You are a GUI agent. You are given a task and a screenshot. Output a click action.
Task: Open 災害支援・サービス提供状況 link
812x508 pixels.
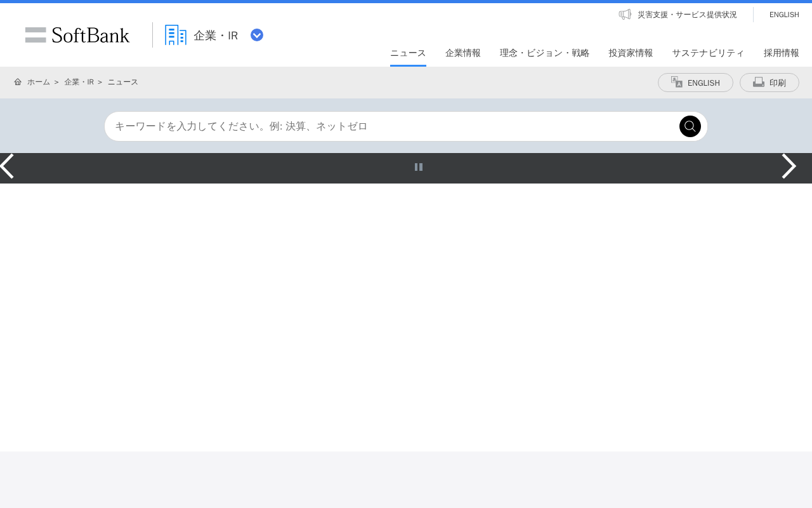click(x=687, y=15)
